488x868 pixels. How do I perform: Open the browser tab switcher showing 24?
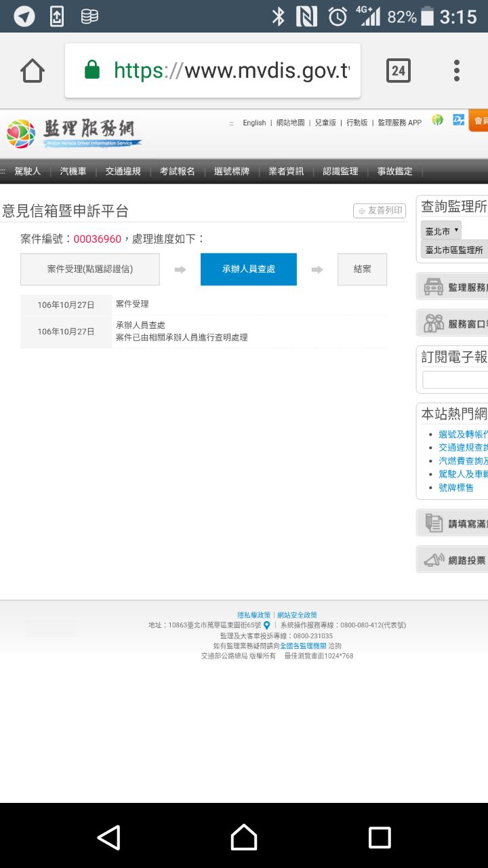[x=398, y=71]
